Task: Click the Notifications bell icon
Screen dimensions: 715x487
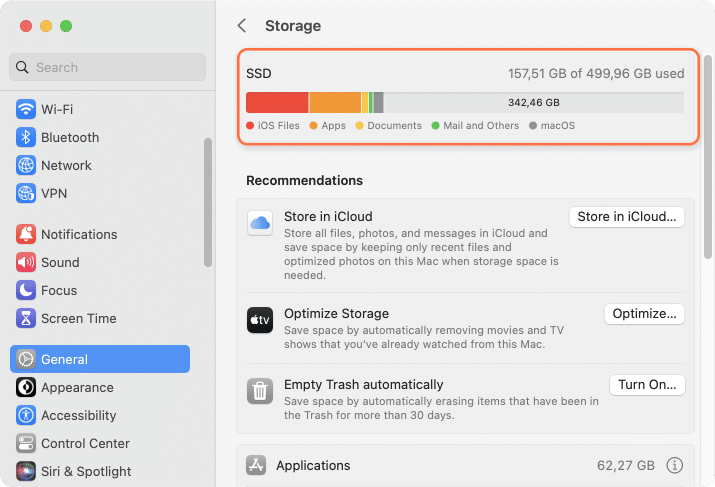Action: (x=26, y=234)
